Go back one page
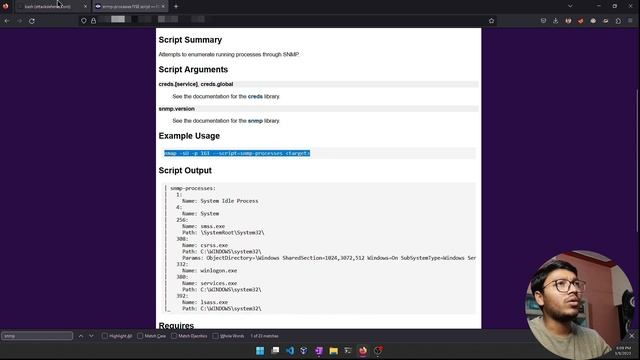 [x=7, y=21]
